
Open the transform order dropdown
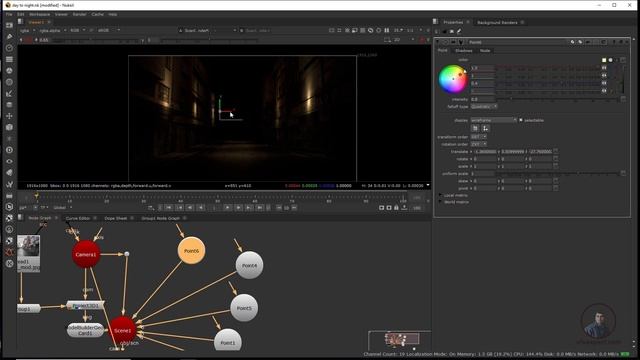[x=478, y=137]
